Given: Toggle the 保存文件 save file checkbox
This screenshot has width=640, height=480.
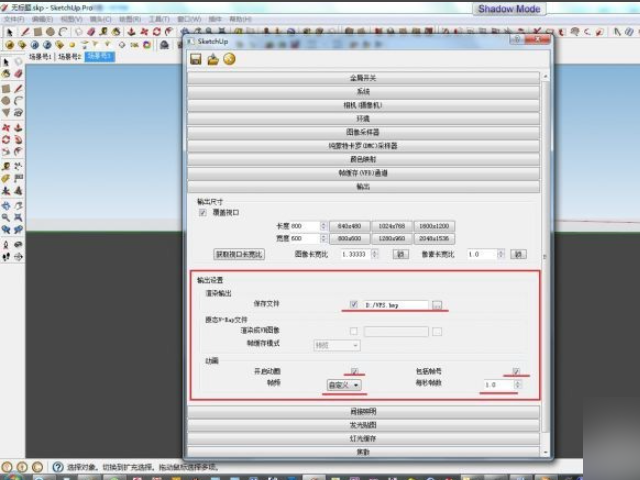Looking at the screenshot, I should pos(353,304).
